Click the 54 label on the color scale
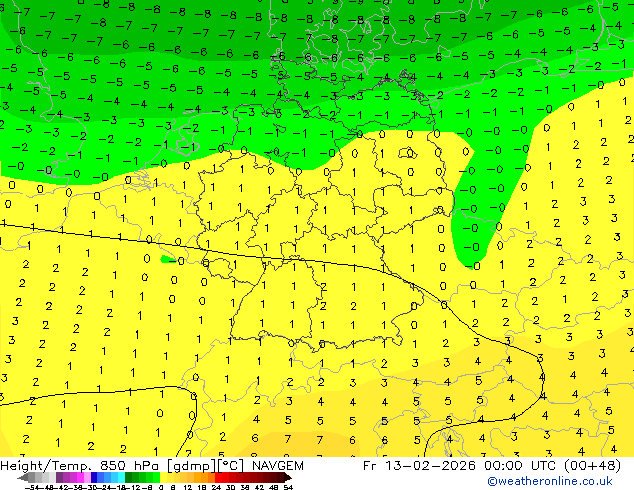Screen dimensions: 634x490 click(288, 487)
